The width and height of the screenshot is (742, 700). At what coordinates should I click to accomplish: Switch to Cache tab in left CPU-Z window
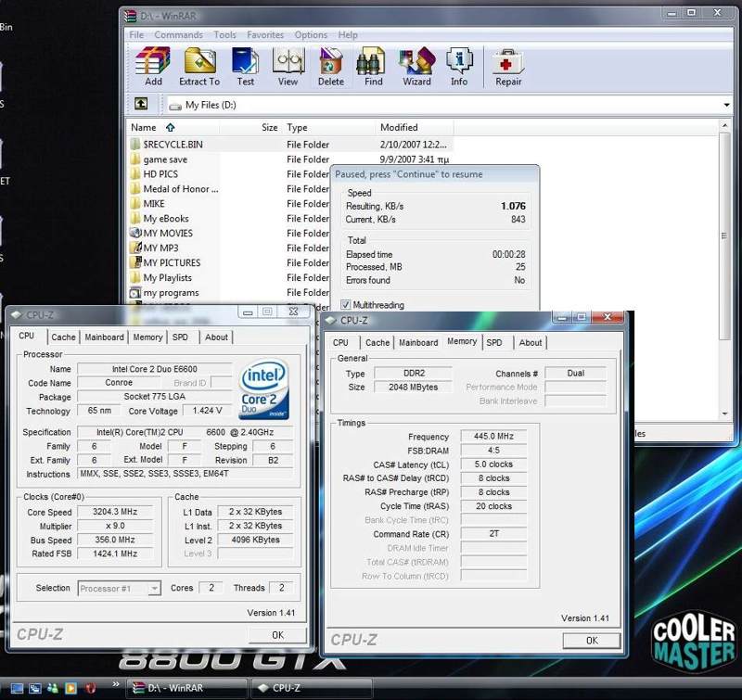[63, 337]
